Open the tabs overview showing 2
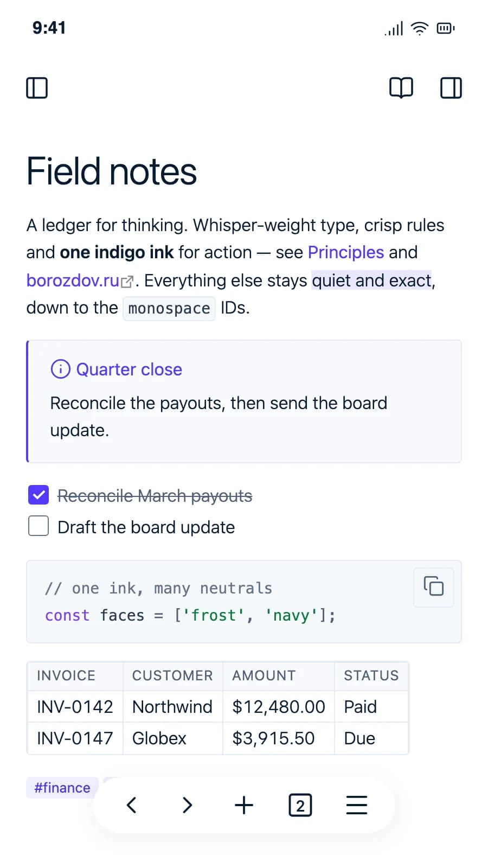The height and width of the screenshot is (868, 488). (x=300, y=805)
